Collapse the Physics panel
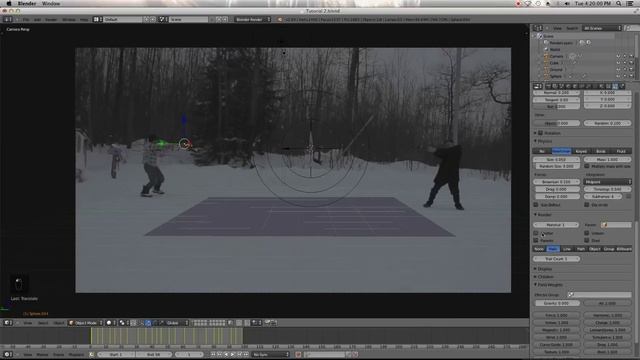Screen dimensions: 640x360 535,141
